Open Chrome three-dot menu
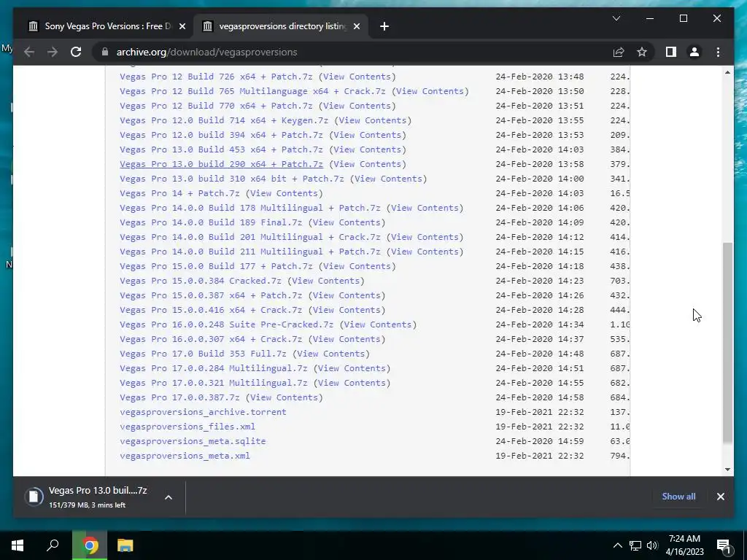 click(x=718, y=52)
